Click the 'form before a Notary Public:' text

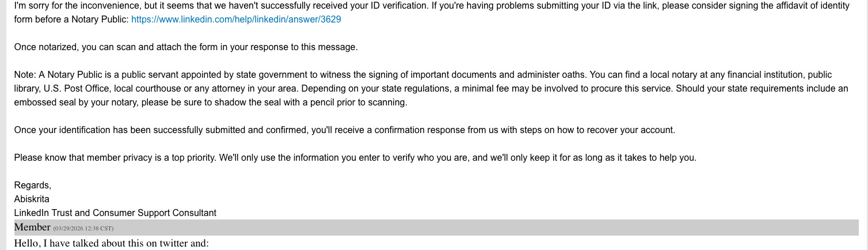71,19
